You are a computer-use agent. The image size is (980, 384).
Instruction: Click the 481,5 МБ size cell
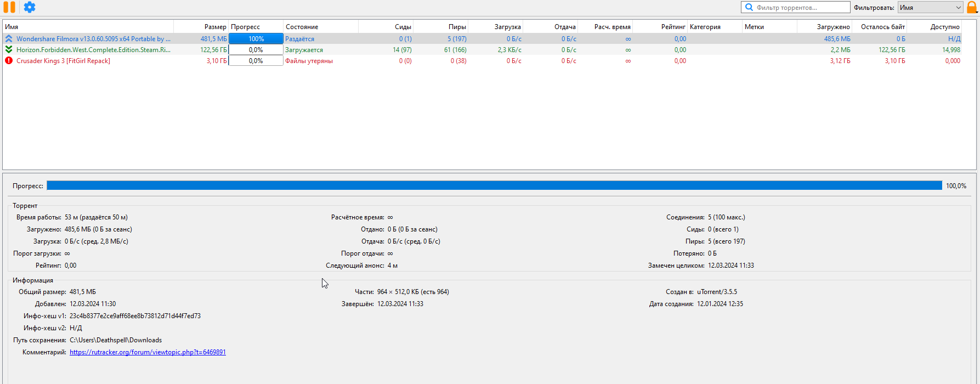click(213, 39)
